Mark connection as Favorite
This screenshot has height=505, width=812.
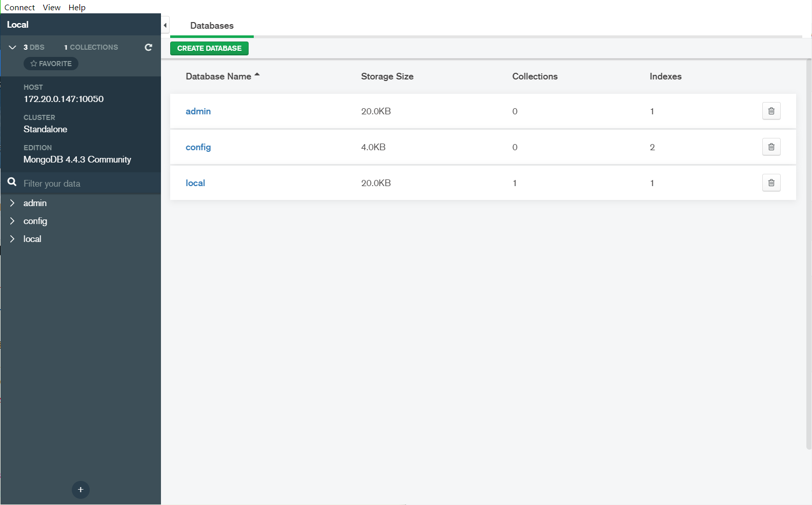51,64
